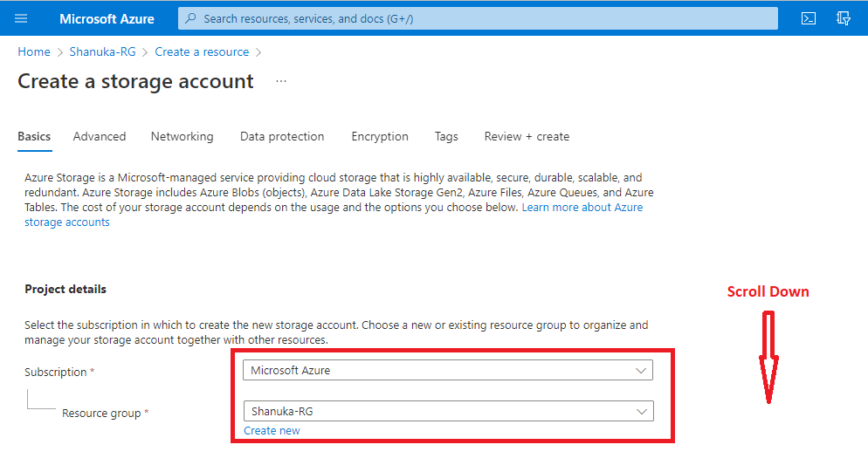The height and width of the screenshot is (472, 868).
Task: Open the ellipsis menu beside page title
Action: tap(281, 81)
